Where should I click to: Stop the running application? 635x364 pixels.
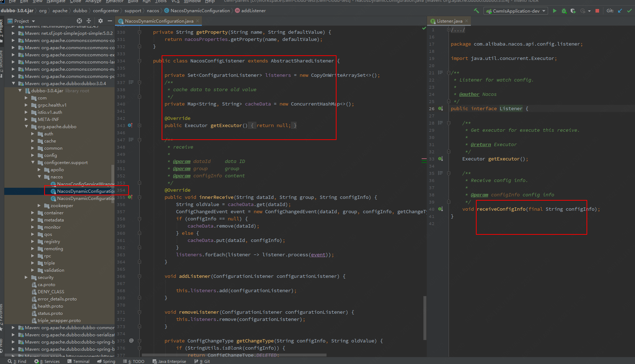point(597,11)
